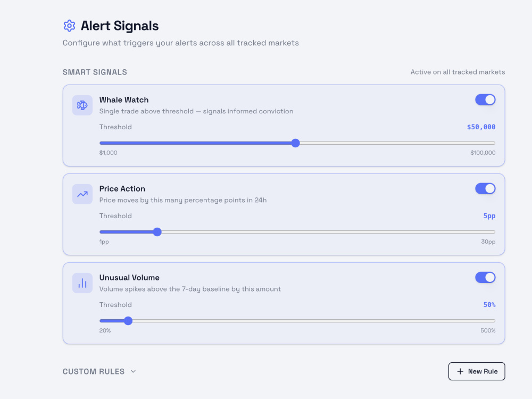The height and width of the screenshot is (399, 532).
Task: Click the Unusual Volume slider thumb
Action: click(x=128, y=321)
